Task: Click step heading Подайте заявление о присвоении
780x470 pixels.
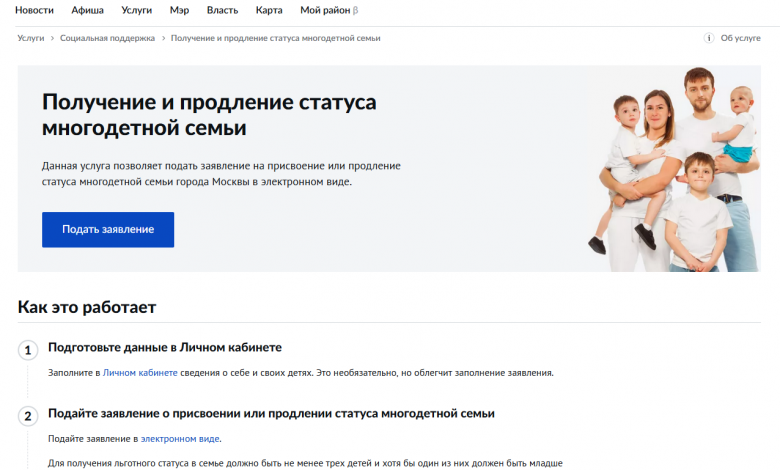Action: tap(271, 413)
